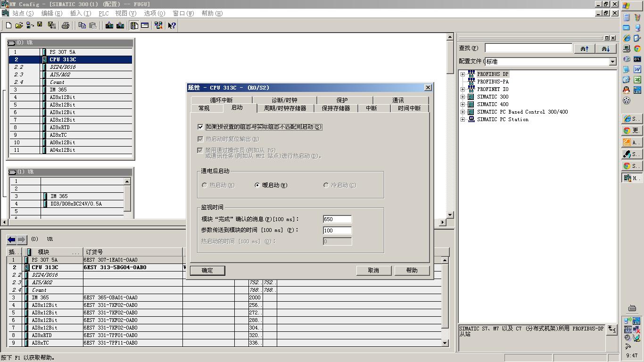Select the AI8xRTD row in rack 0
This screenshot has width=644, height=362.
coord(71,127)
